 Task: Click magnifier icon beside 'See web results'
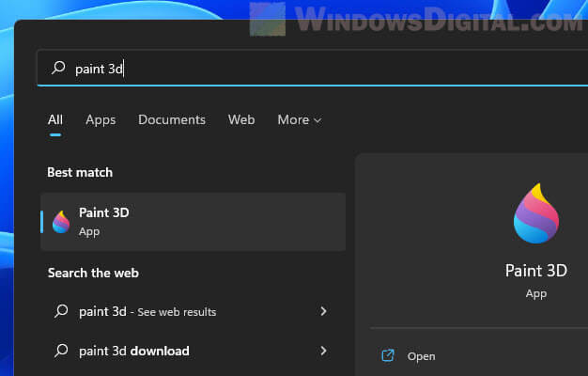click(x=61, y=311)
